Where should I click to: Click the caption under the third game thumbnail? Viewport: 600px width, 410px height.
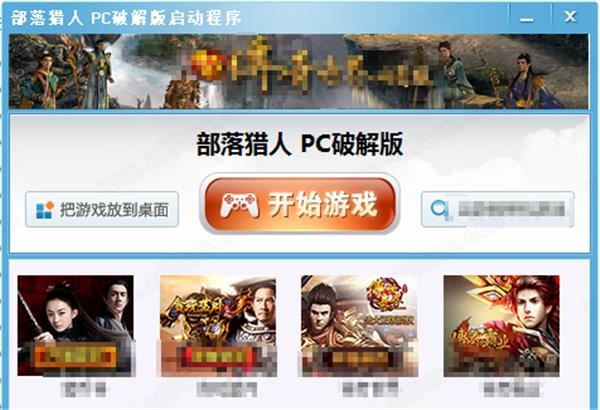[370, 390]
